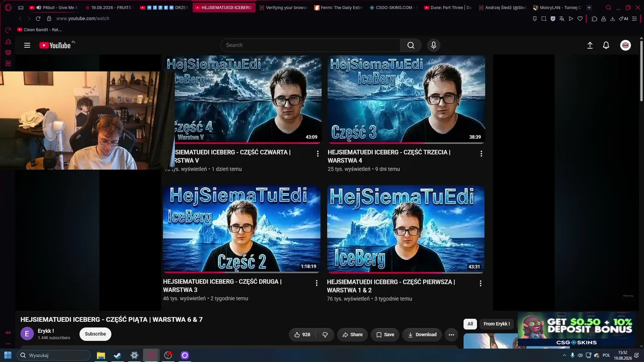Switch to the MokryLAN - Turniej tab

click(557, 8)
